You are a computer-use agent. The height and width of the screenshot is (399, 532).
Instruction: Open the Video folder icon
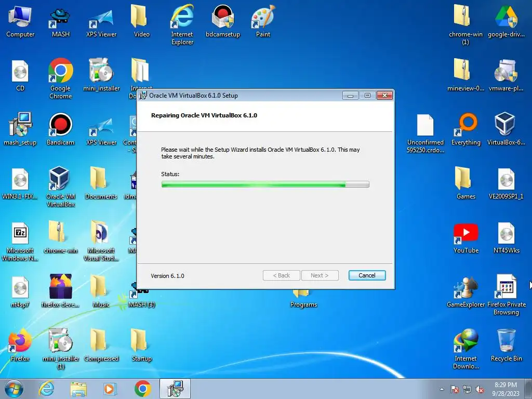pos(141,21)
